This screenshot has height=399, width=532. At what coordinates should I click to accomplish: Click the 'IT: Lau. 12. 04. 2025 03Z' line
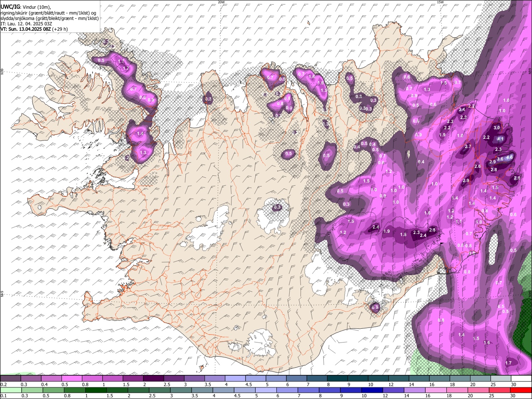pyautogui.click(x=26, y=24)
